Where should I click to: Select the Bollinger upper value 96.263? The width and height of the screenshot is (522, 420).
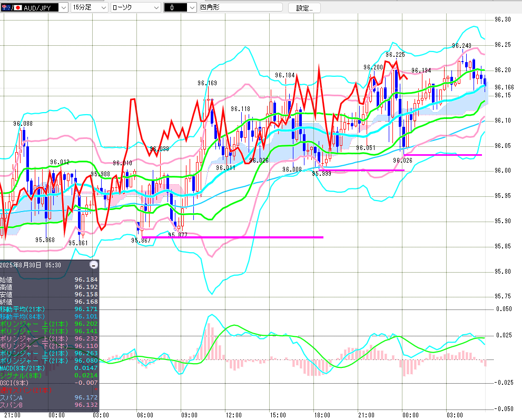click(x=86, y=353)
